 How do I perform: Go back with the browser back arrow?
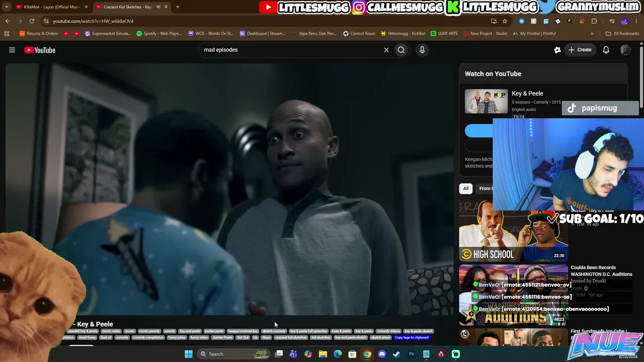(8, 21)
